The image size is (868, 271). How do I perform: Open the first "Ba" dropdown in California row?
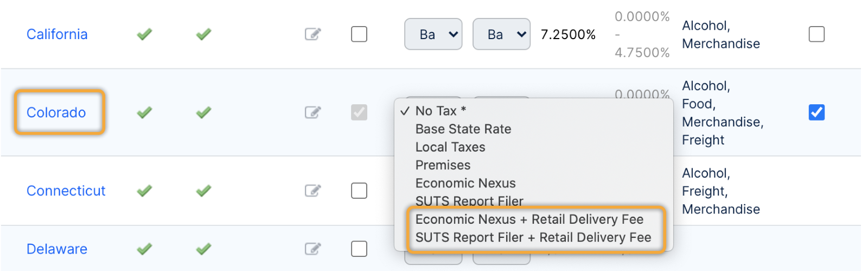pyautogui.click(x=433, y=34)
